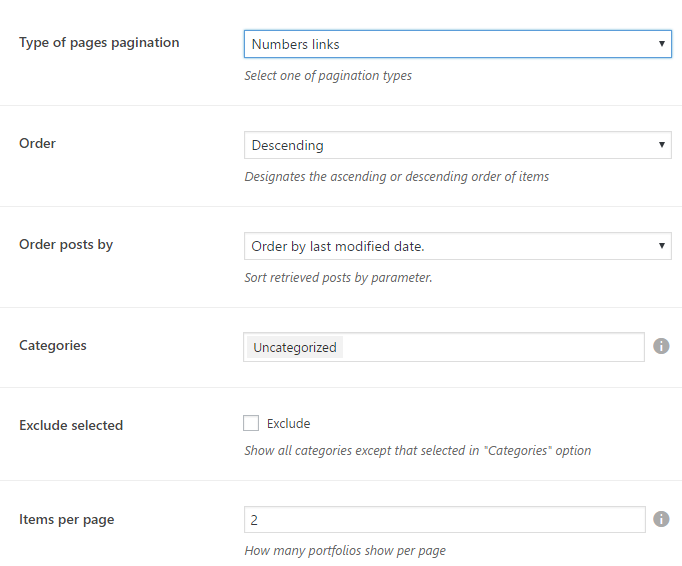
Task: Click "How many portfolios show per page" text
Action: tap(345, 551)
